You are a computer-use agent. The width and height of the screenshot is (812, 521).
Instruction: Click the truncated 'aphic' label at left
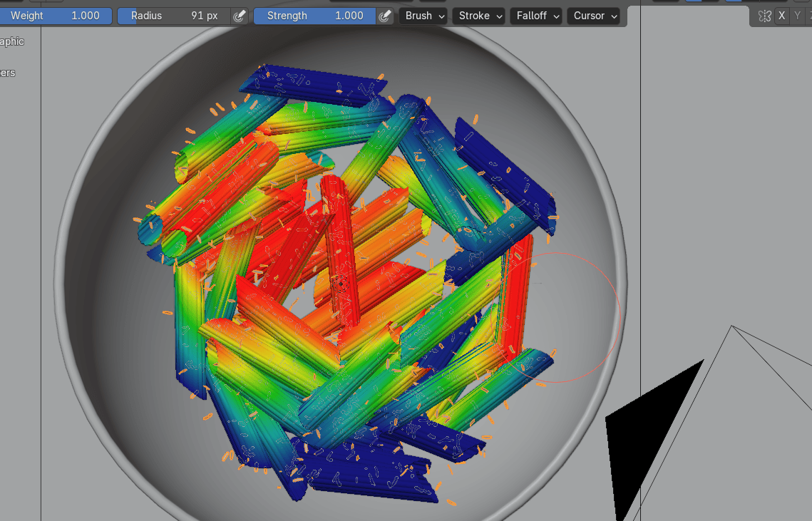point(12,41)
